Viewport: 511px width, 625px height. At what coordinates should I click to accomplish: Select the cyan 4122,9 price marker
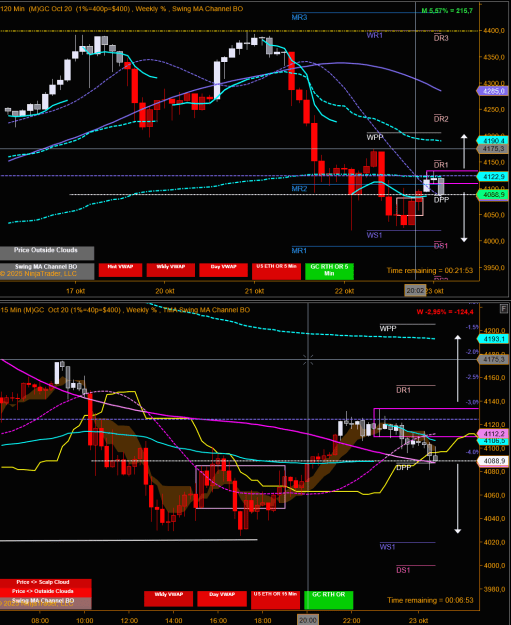[x=493, y=176]
